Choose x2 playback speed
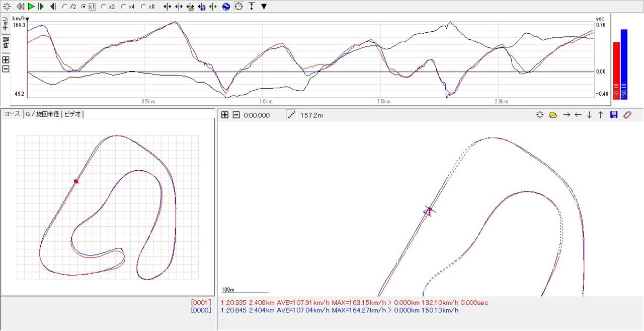Screen dimensions: 644x331 point(108,7)
